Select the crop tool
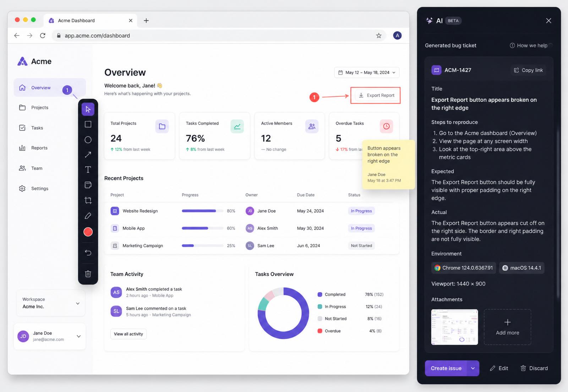568x392 pixels. pyautogui.click(x=88, y=200)
